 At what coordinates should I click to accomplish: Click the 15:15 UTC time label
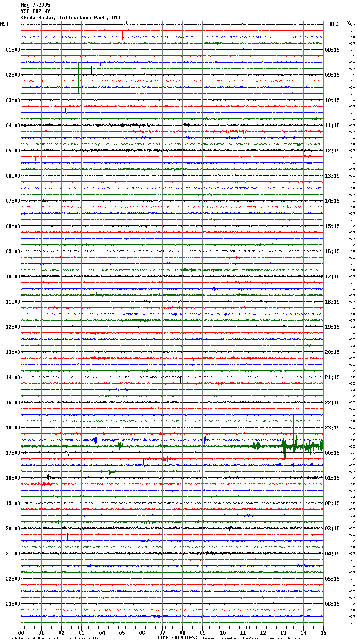332,226
